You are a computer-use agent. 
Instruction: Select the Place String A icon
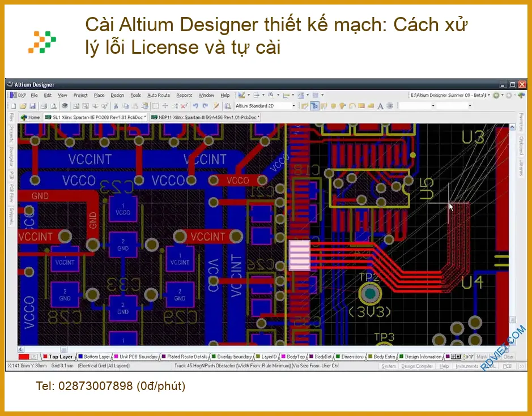click(x=380, y=106)
